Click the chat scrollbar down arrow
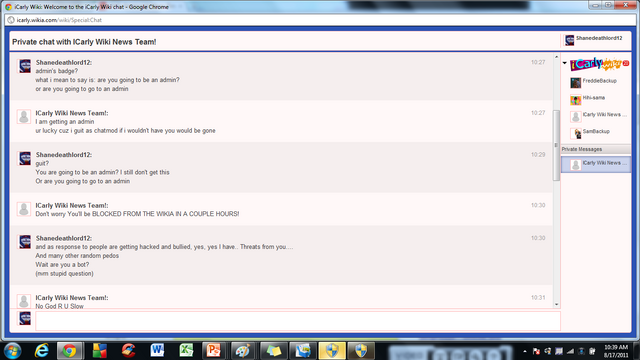 (x=556, y=304)
